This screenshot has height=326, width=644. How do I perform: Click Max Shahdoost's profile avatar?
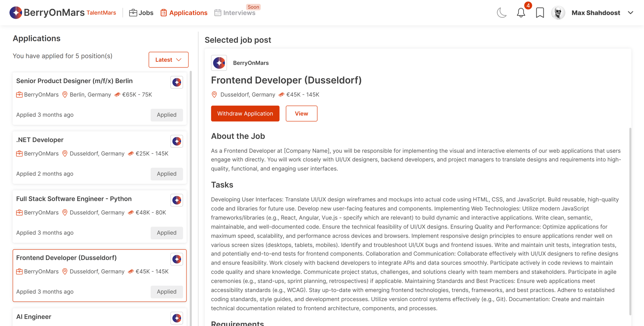(558, 12)
